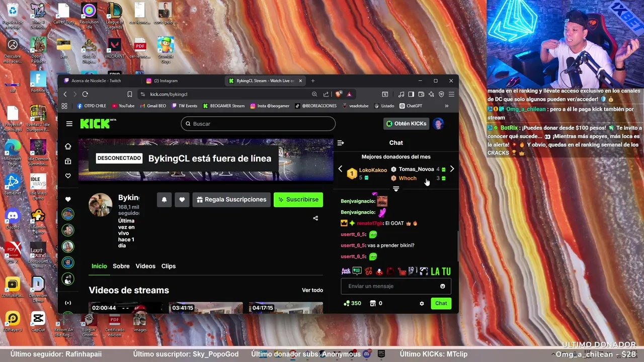This screenshot has width=644, height=362.
Task: Open the 02:00:44 stream video thumbnail
Action: pos(125,308)
